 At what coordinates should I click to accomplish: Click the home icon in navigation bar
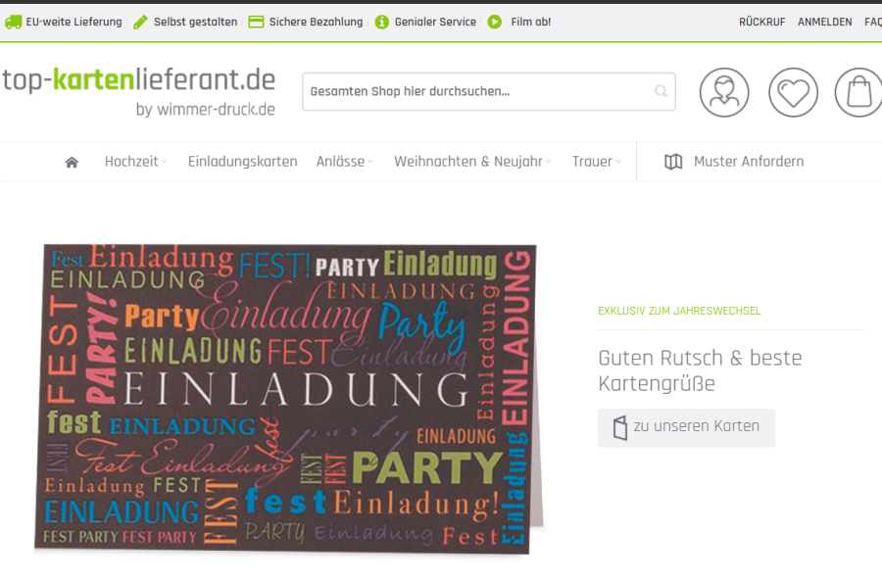tap(72, 163)
